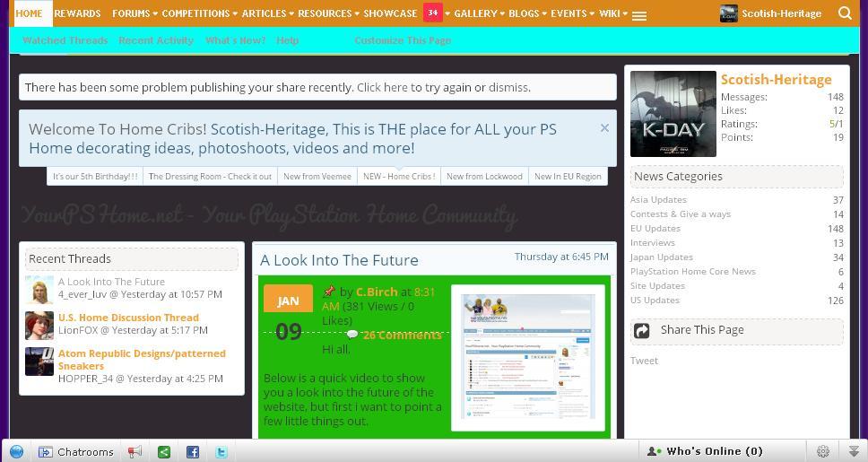
Task: Click the Tweet link in sidebar
Action: click(x=645, y=361)
